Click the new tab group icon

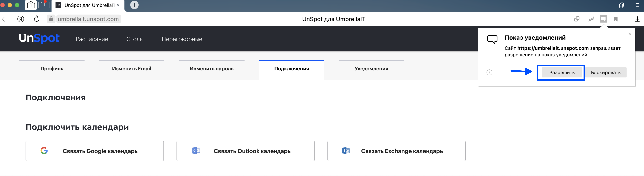(43, 5)
